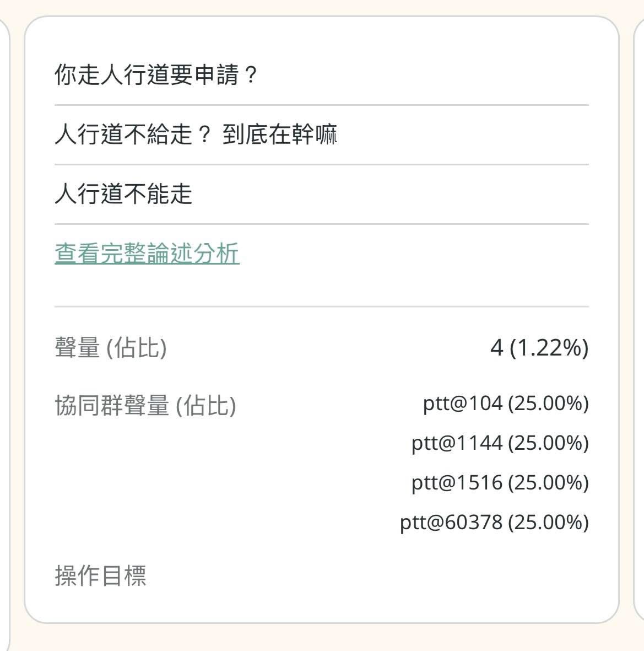Click the 協同群聲量 (佔比) label
644x651 pixels.
(145, 406)
